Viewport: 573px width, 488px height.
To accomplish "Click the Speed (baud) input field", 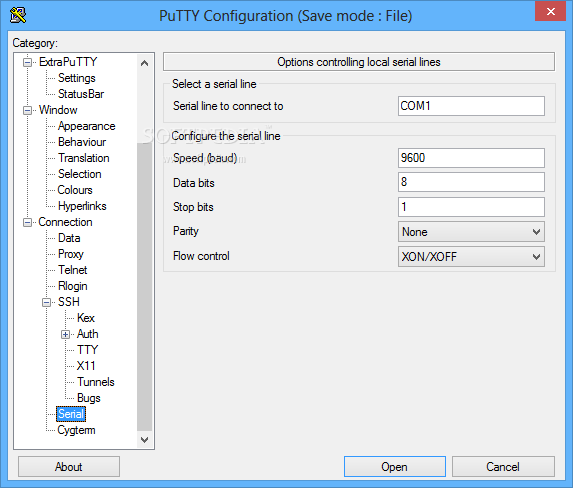I will click(x=471, y=158).
